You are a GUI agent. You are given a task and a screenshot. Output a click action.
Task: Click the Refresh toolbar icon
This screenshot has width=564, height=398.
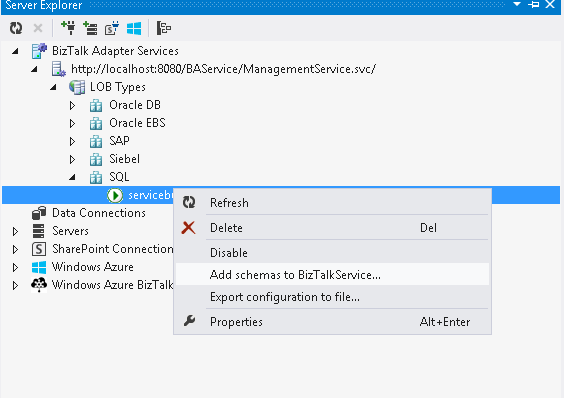16,28
